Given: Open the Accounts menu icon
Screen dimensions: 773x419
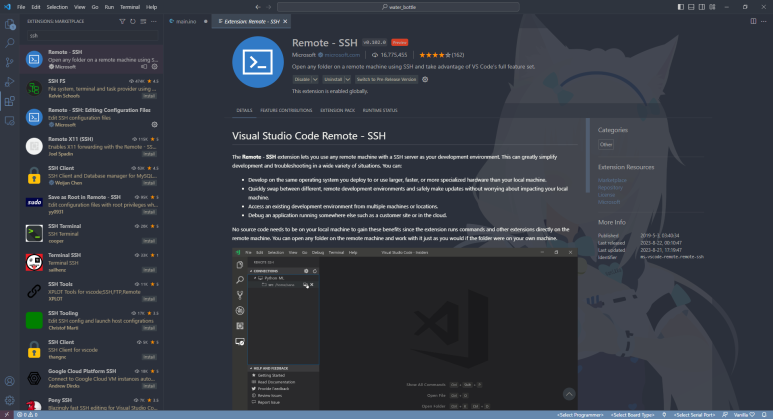Looking at the screenshot, I should [x=9, y=381].
